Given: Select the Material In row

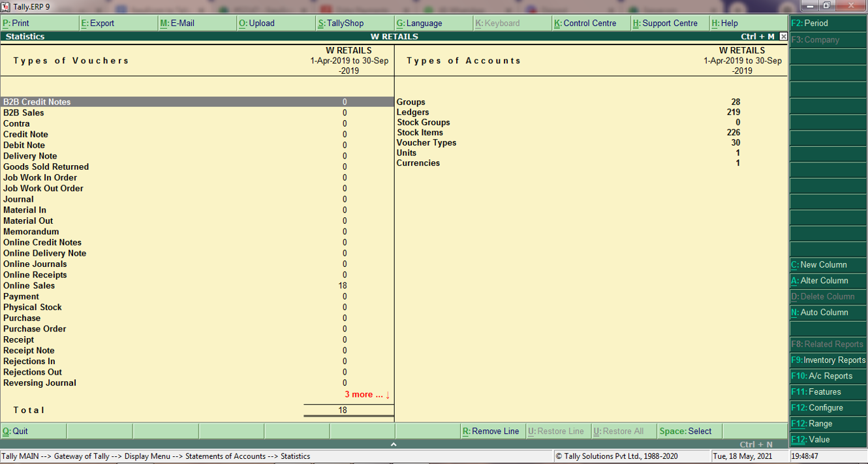Looking at the screenshot, I should [x=197, y=210].
